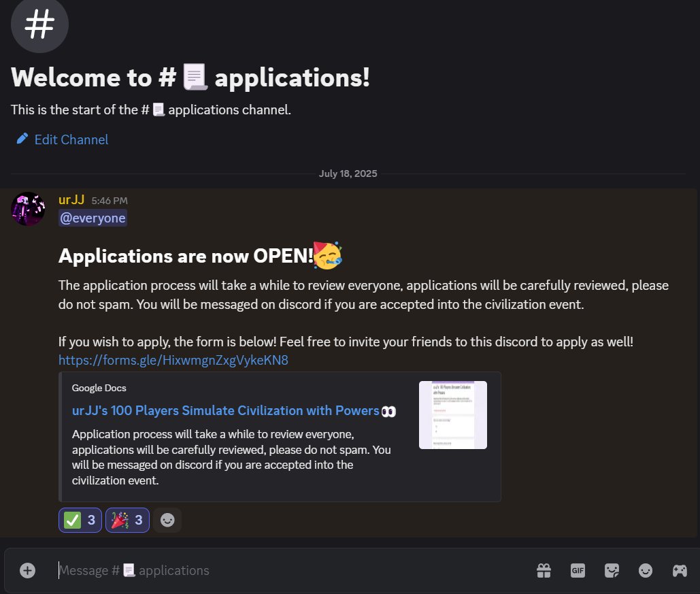The image size is (700, 594).
Task: Open the game controller activities icon
Action: (x=680, y=570)
